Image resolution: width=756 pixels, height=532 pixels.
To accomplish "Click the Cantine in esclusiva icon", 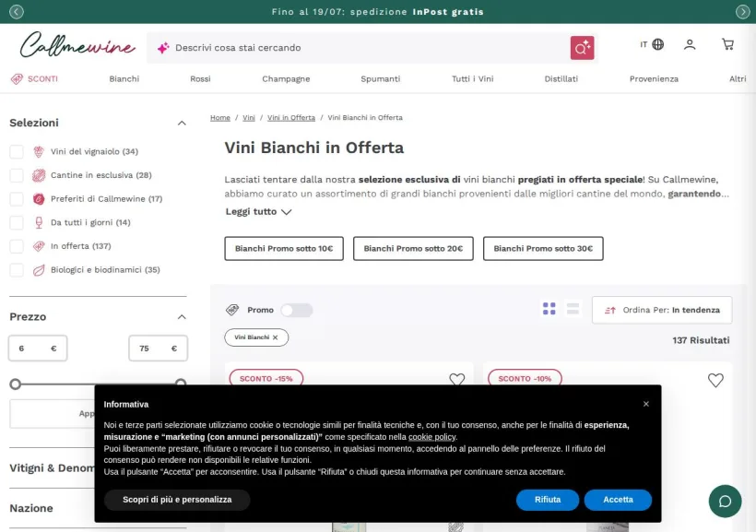I will [39, 175].
